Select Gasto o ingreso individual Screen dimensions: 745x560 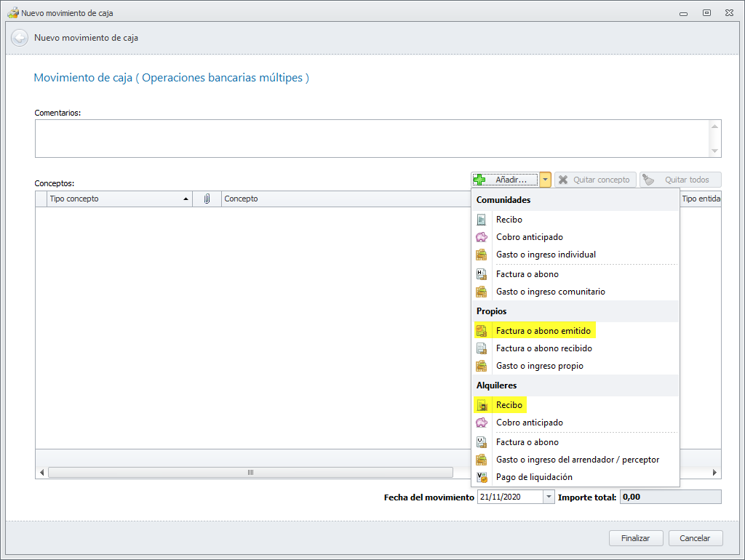pos(576,255)
